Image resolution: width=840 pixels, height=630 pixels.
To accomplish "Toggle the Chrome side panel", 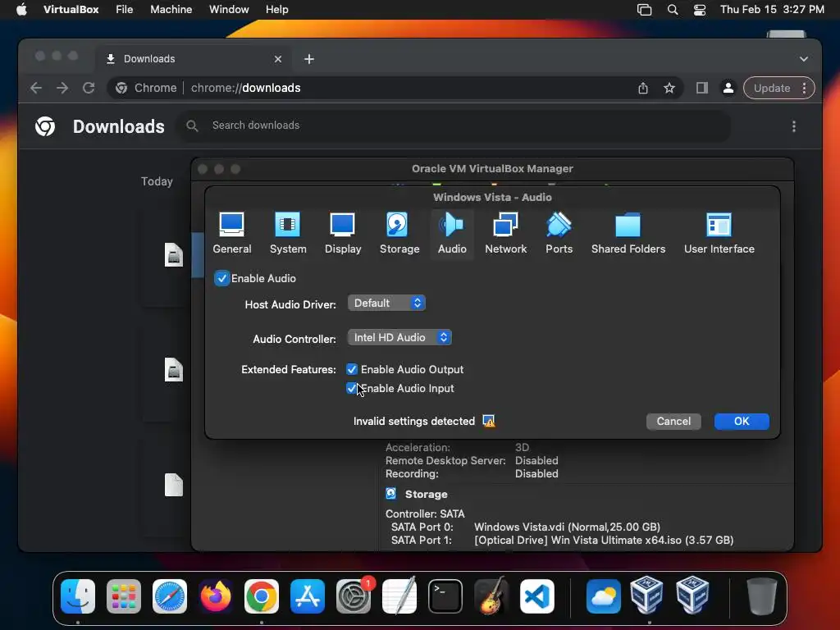I will 702,88.
